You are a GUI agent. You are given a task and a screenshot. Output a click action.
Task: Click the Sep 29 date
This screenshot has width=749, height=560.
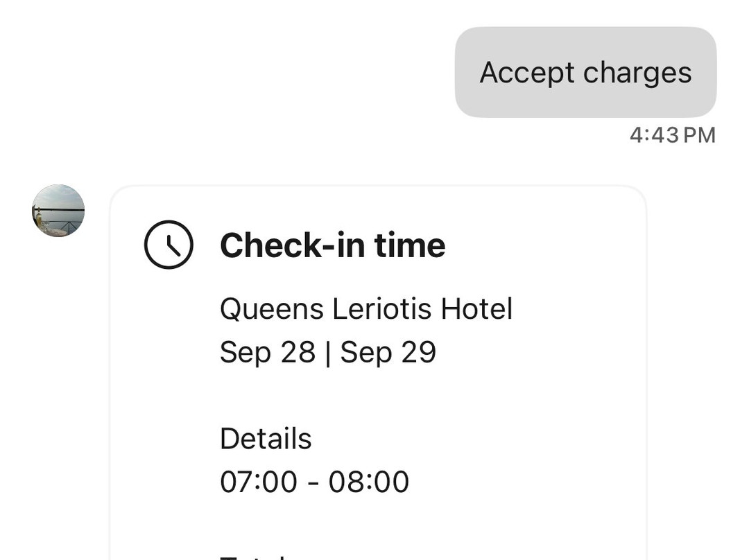pyautogui.click(x=388, y=352)
